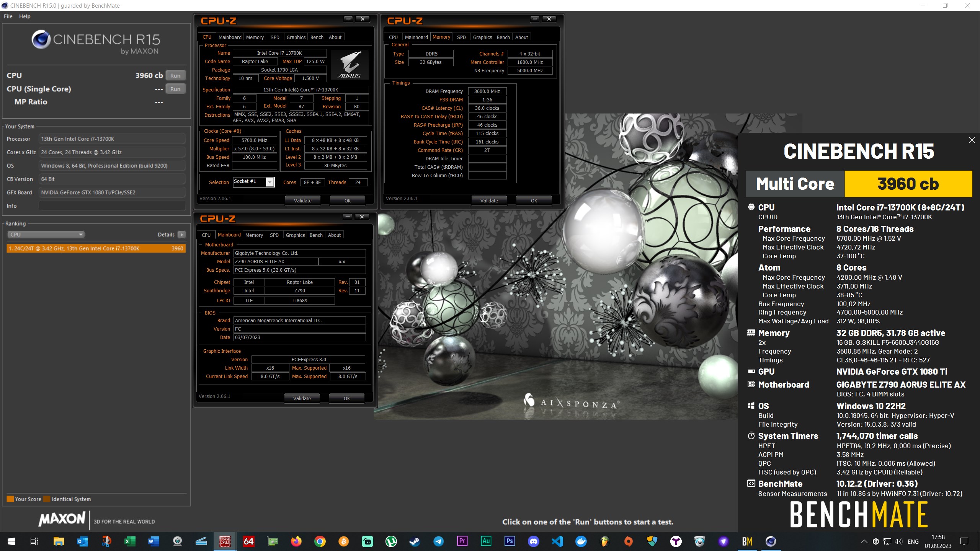980x551 pixels.
Task: Open the File menu in Cinebench
Action: 8,16
